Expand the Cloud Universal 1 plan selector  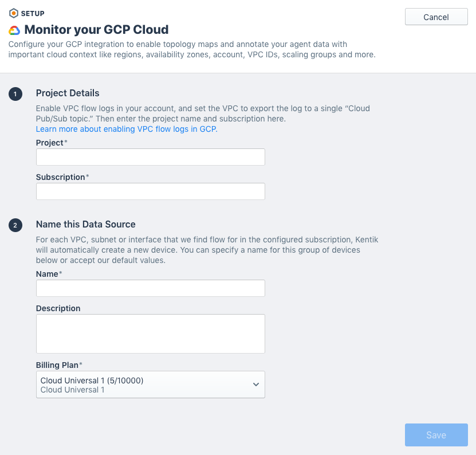(150, 384)
